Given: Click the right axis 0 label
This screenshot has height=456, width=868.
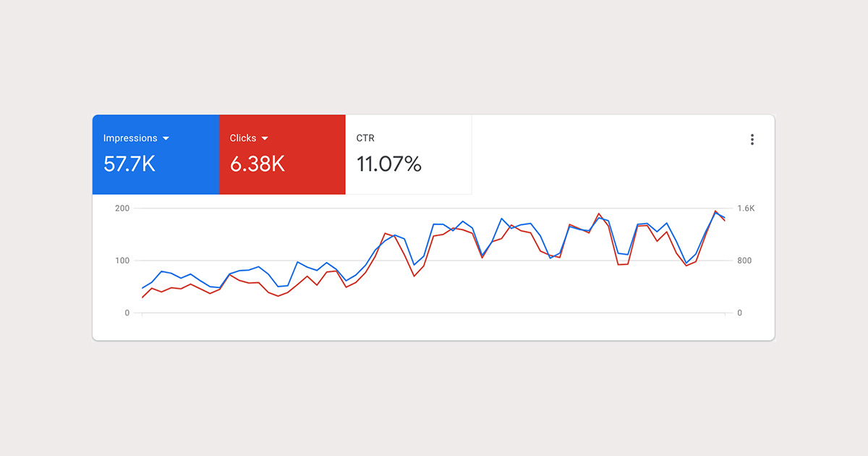Looking at the screenshot, I should (x=739, y=313).
